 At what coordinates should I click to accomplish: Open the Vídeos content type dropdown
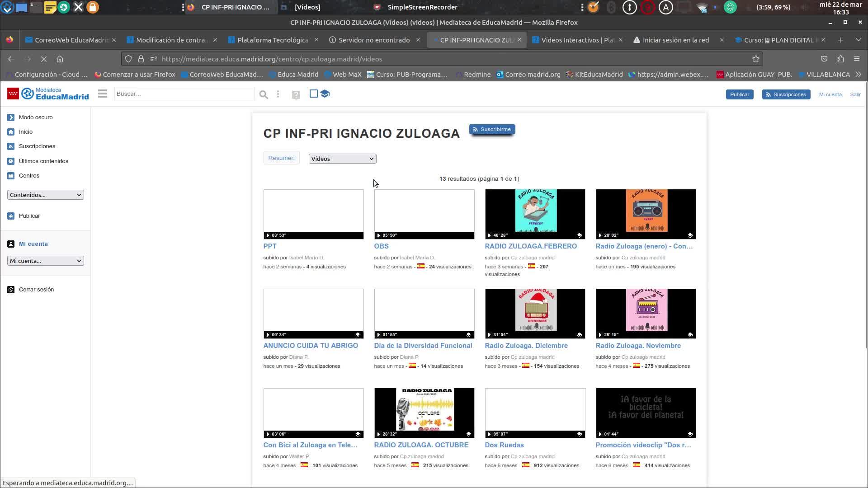342,159
